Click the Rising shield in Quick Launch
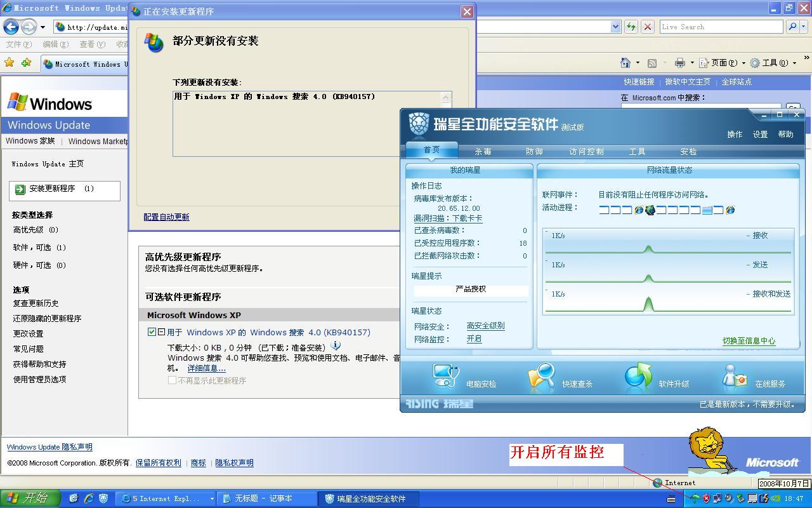 pyautogui.click(x=103, y=498)
